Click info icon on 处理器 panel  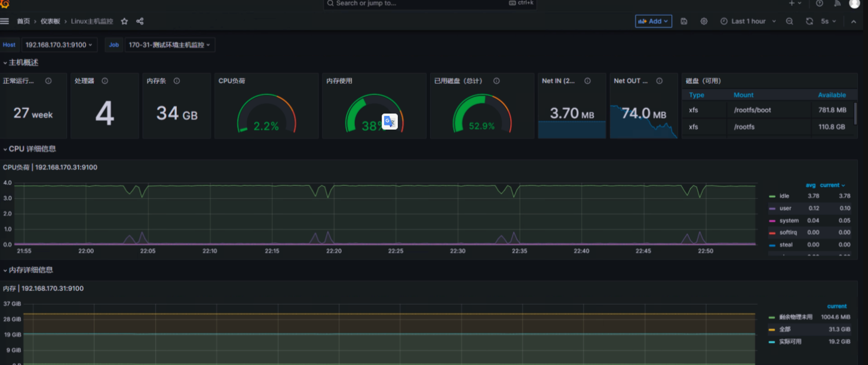click(105, 81)
